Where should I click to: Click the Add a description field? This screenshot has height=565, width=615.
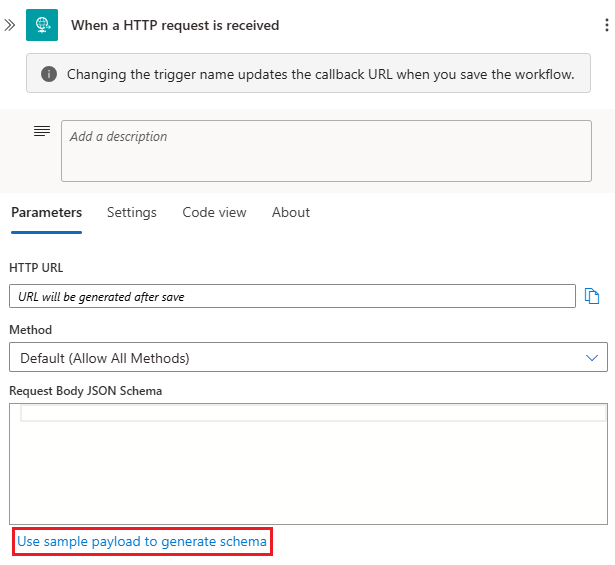click(333, 151)
